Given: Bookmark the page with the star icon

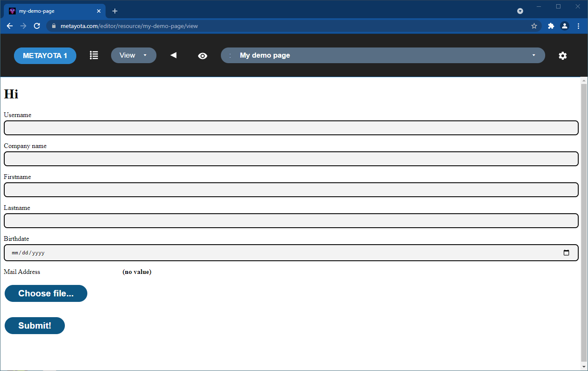Looking at the screenshot, I should (x=534, y=26).
